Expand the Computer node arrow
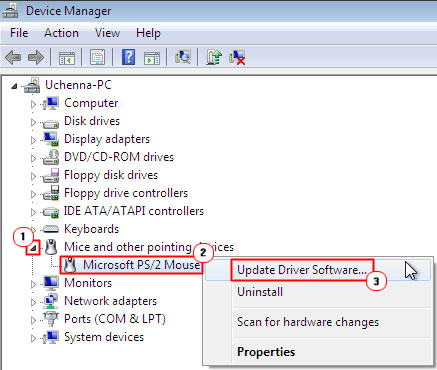 pyautogui.click(x=33, y=104)
